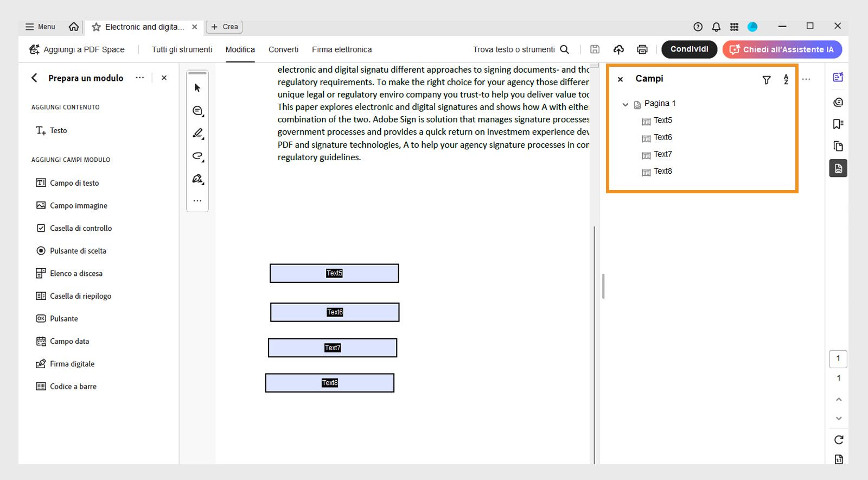Viewport: 868px width, 480px height.
Task: Select Text7 in the Campi list
Action: (657, 154)
